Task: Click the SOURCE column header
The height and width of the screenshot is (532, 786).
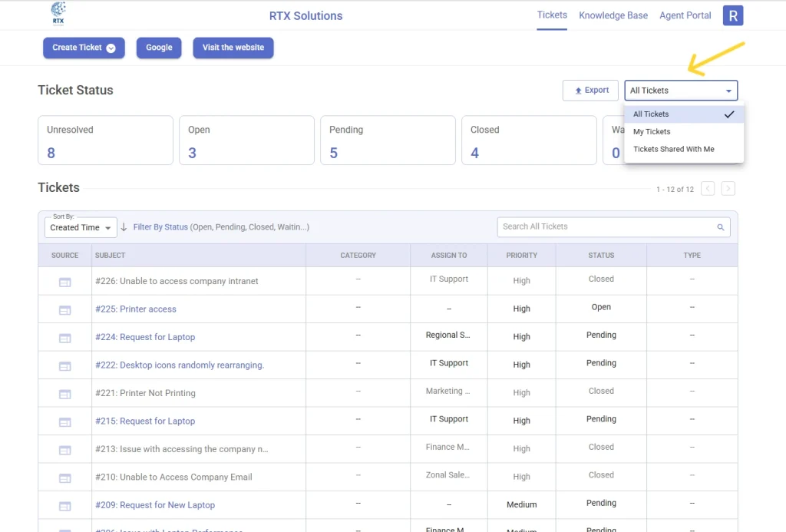Action: (x=64, y=256)
